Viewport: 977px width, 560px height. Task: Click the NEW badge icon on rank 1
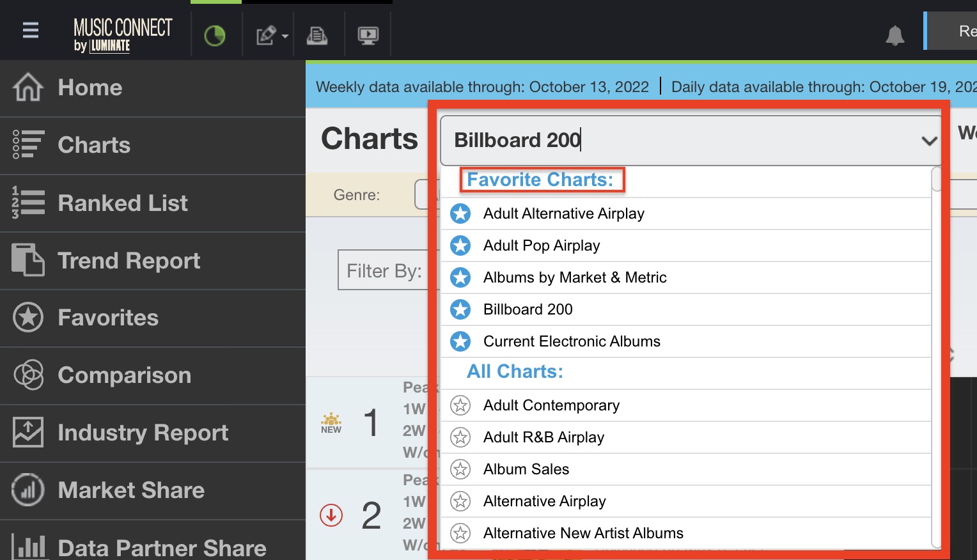point(331,423)
